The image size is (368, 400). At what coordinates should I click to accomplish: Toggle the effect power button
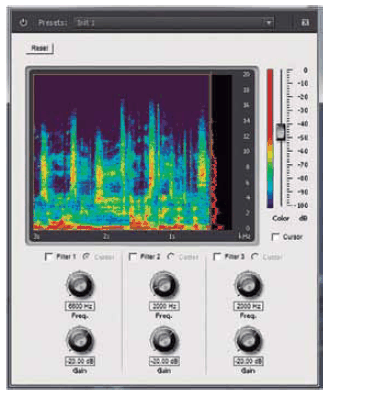tap(23, 23)
